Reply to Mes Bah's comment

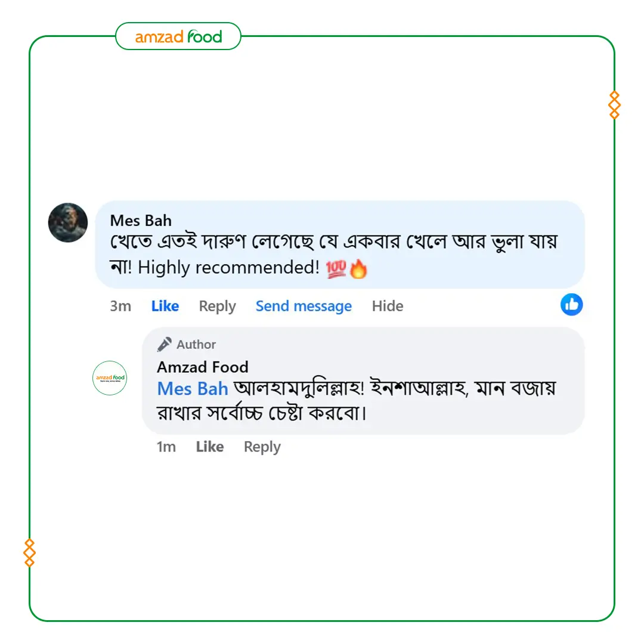point(217,306)
